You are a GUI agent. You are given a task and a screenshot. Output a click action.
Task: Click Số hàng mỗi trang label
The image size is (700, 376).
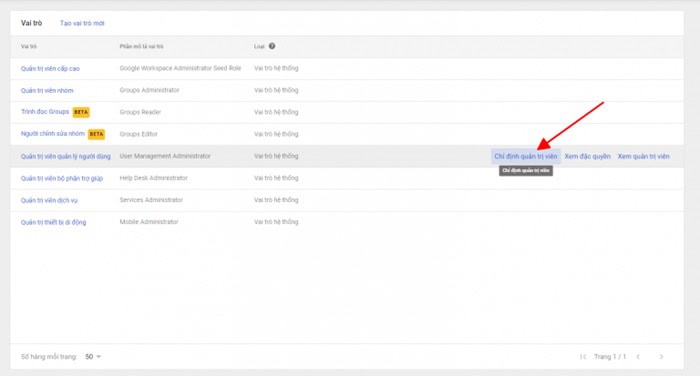[x=49, y=356]
